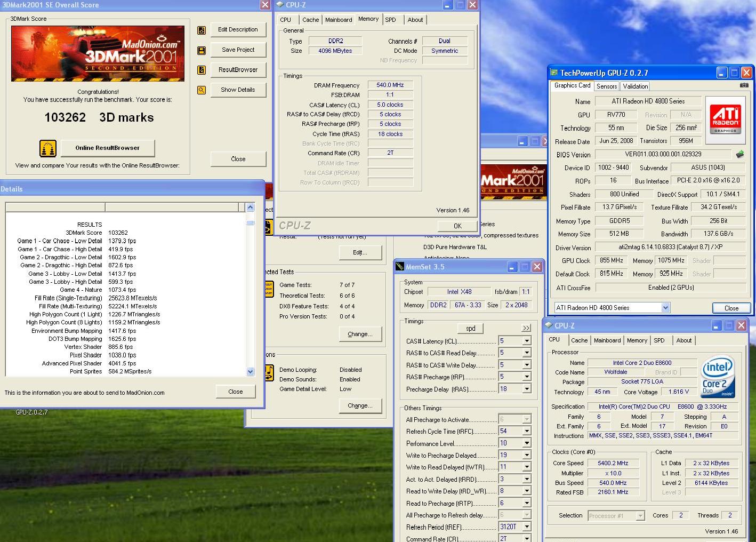
Task: Click Edit Description button
Action: point(238,30)
